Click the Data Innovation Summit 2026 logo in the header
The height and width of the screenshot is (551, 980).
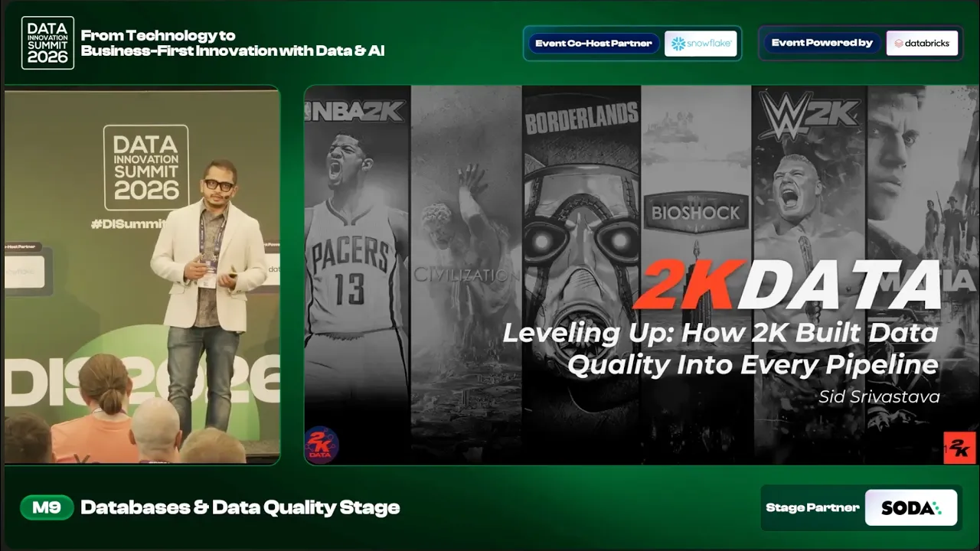coord(47,43)
